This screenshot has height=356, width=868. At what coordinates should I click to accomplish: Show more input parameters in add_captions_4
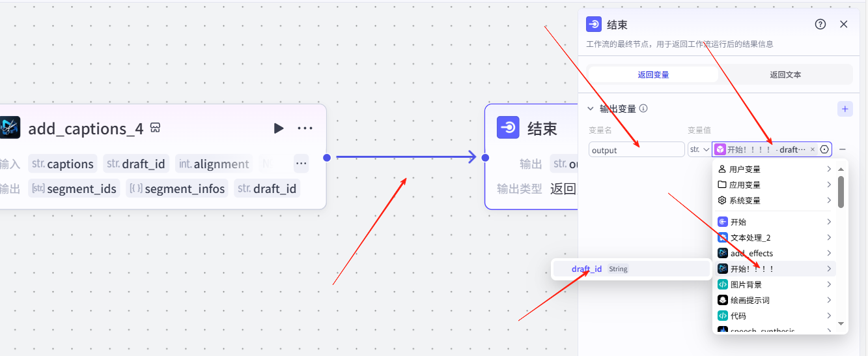[301, 163]
